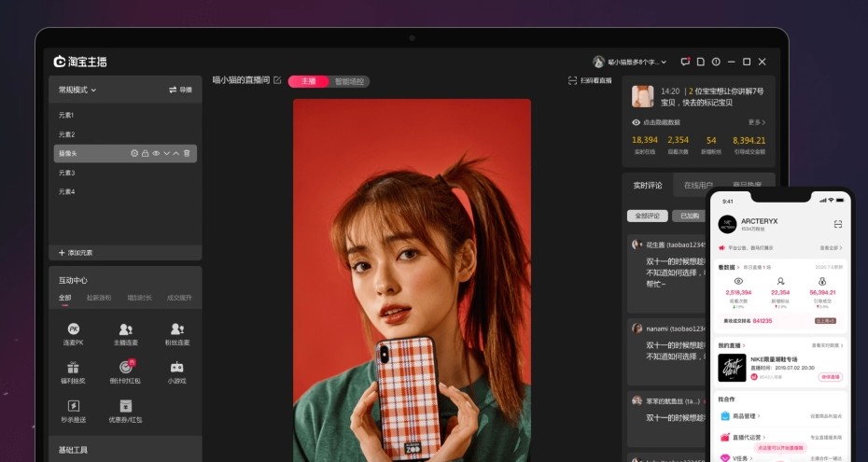Switch to 成交提升 tab
This screenshot has height=462, width=868.
(x=179, y=298)
